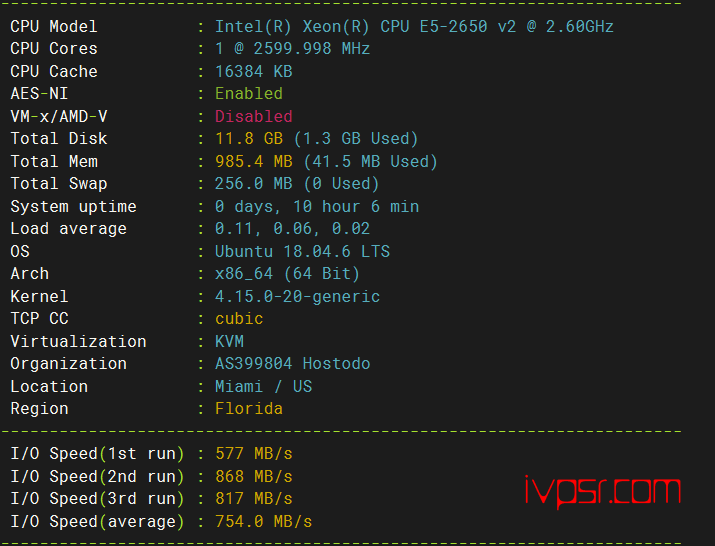
Task: Click the 'Organization' label
Action: (68, 364)
